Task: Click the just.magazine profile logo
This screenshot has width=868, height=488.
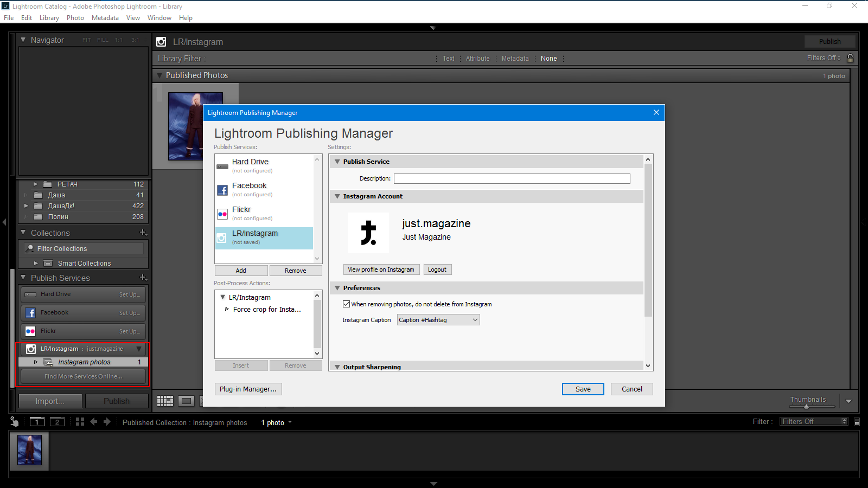Action: coord(368,233)
